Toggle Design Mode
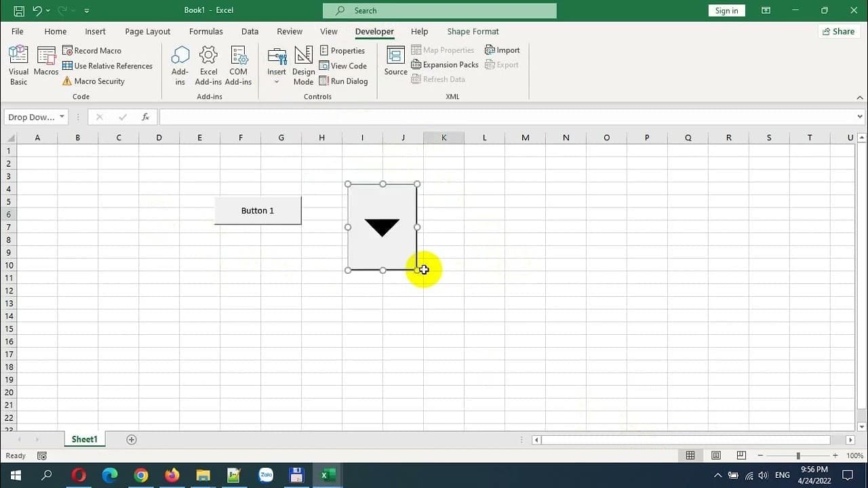The image size is (868, 488). click(303, 65)
